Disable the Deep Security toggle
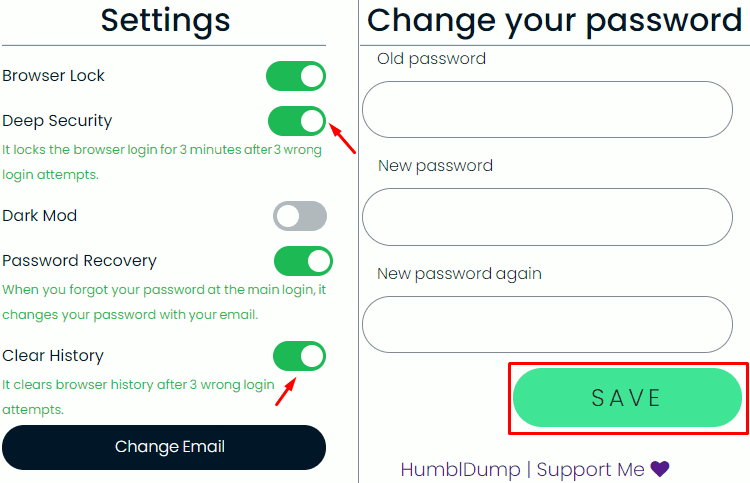750x483 pixels. tap(297, 121)
